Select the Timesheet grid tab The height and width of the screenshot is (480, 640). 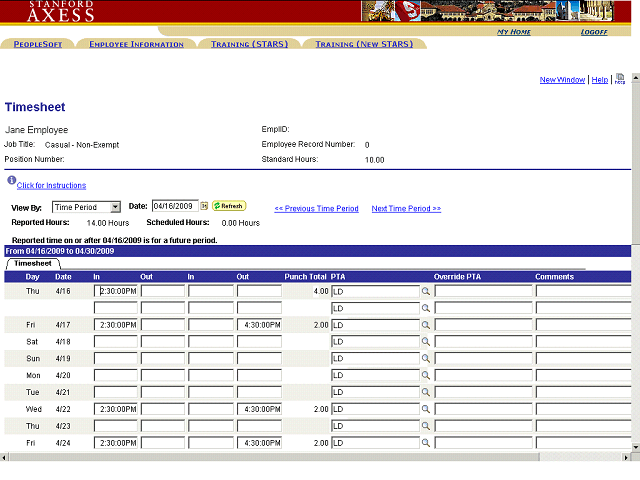pyautogui.click(x=33, y=263)
